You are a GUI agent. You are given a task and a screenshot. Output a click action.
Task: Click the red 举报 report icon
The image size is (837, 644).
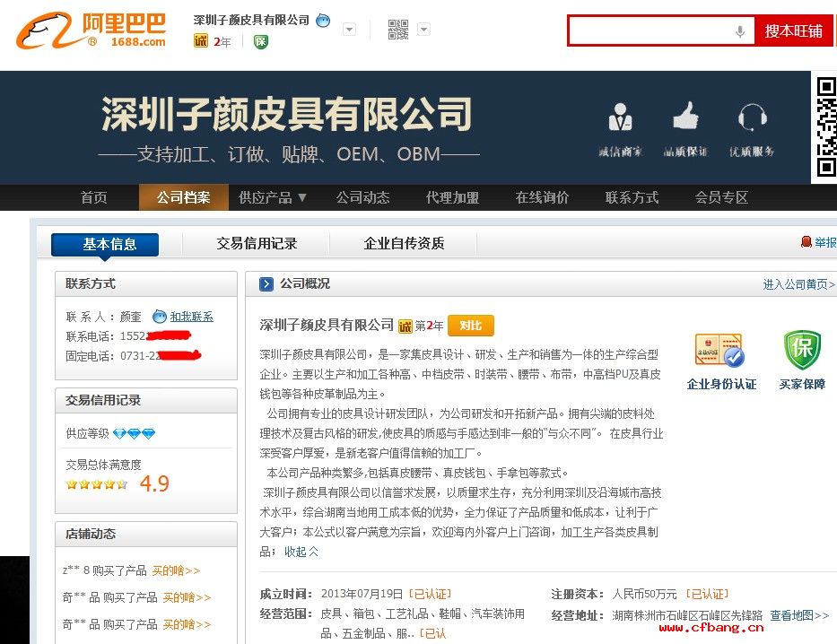(x=806, y=241)
